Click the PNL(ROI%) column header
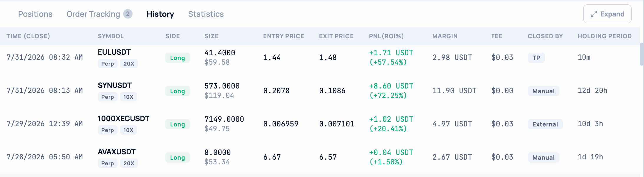The image size is (644, 177). pos(386,36)
